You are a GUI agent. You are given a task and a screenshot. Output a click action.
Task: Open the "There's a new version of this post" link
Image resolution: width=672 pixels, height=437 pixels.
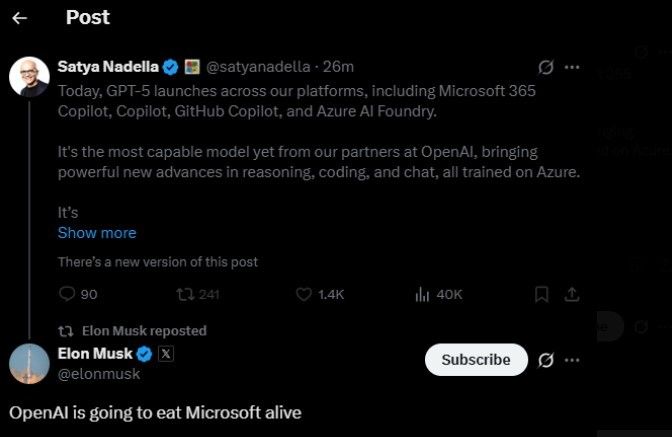pos(157,261)
